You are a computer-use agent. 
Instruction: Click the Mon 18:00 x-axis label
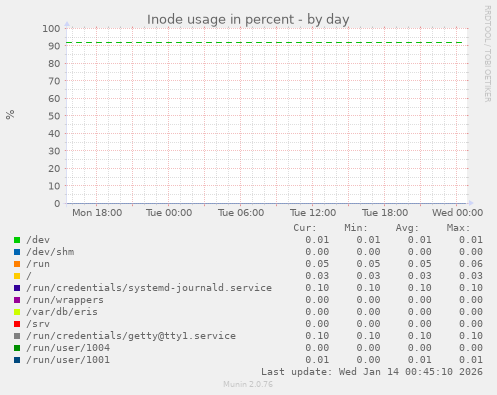click(97, 213)
